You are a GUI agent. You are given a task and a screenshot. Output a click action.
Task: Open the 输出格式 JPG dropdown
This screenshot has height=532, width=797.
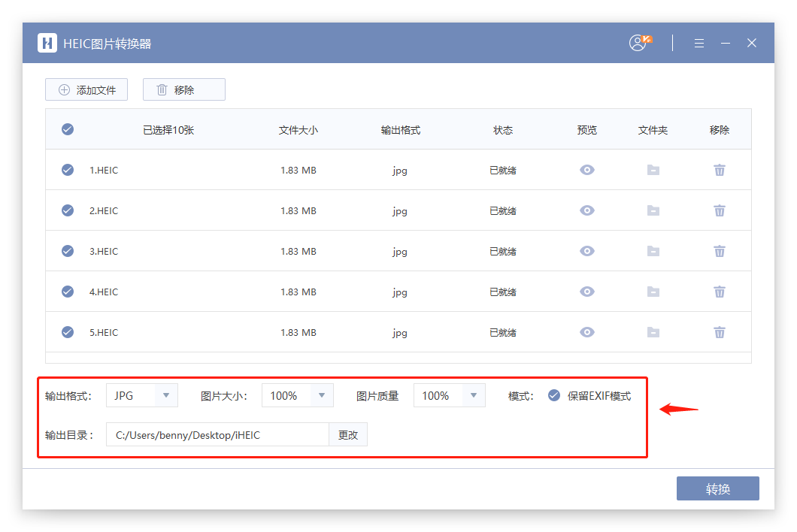coord(142,395)
